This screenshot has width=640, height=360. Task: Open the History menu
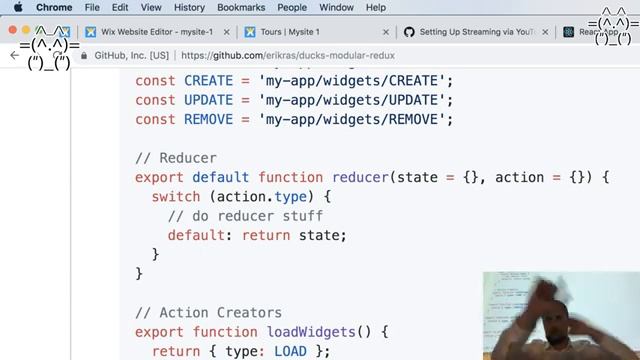pyautogui.click(x=189, y=7)
